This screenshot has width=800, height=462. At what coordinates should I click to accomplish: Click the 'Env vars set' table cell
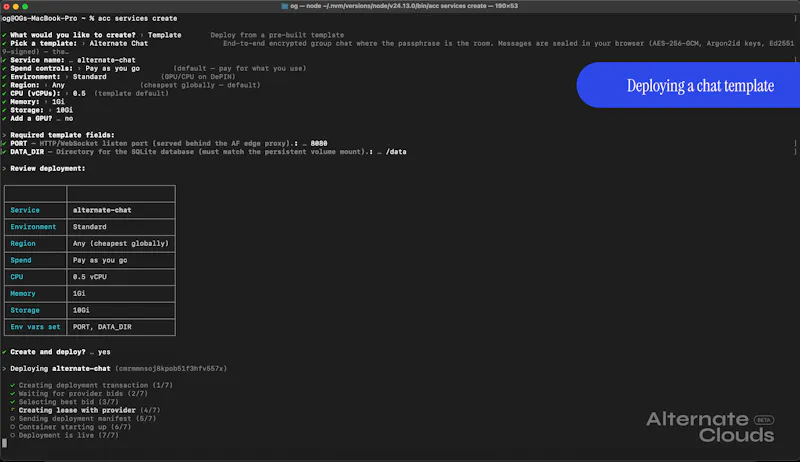(x=35, y=327)
